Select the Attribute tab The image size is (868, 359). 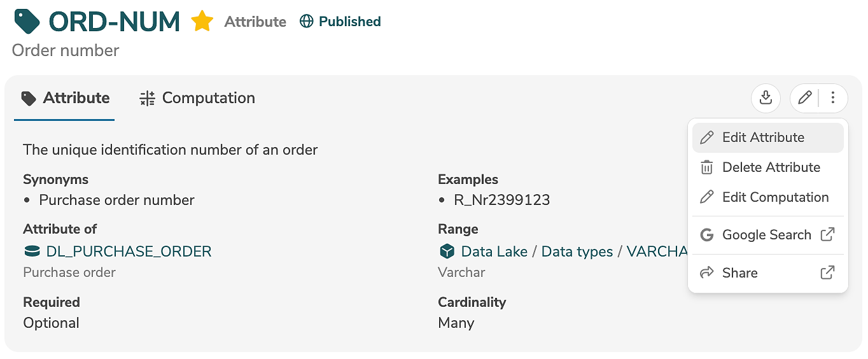click(x=65, y=98)
